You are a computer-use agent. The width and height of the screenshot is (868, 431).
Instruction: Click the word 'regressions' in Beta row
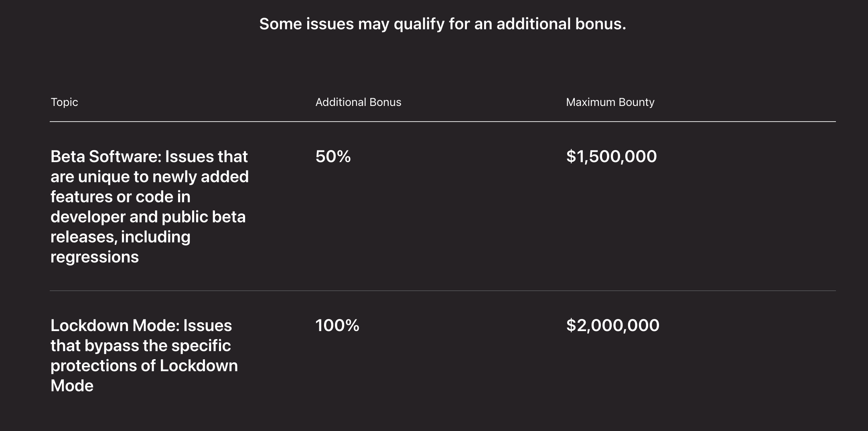tap(95, 257)
